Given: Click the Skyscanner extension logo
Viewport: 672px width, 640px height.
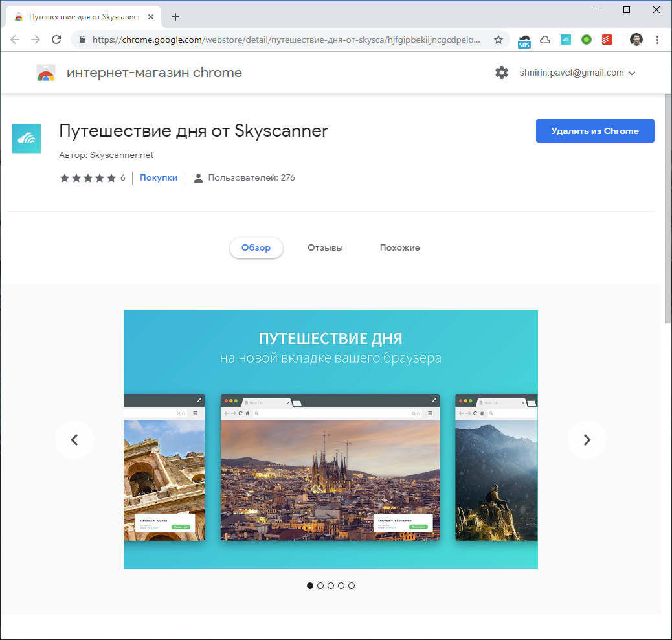Looking at the screenshot, I should pos(27,139).
